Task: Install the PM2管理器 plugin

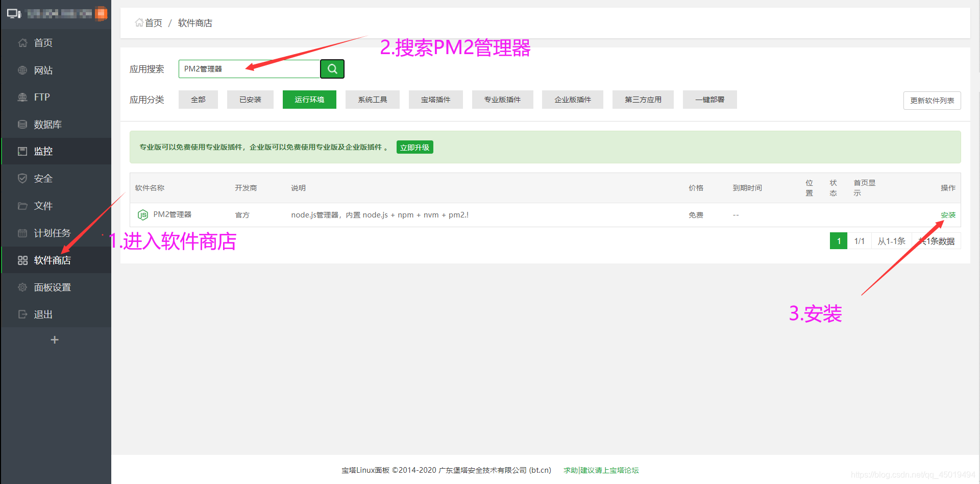Action: [948, 214]
